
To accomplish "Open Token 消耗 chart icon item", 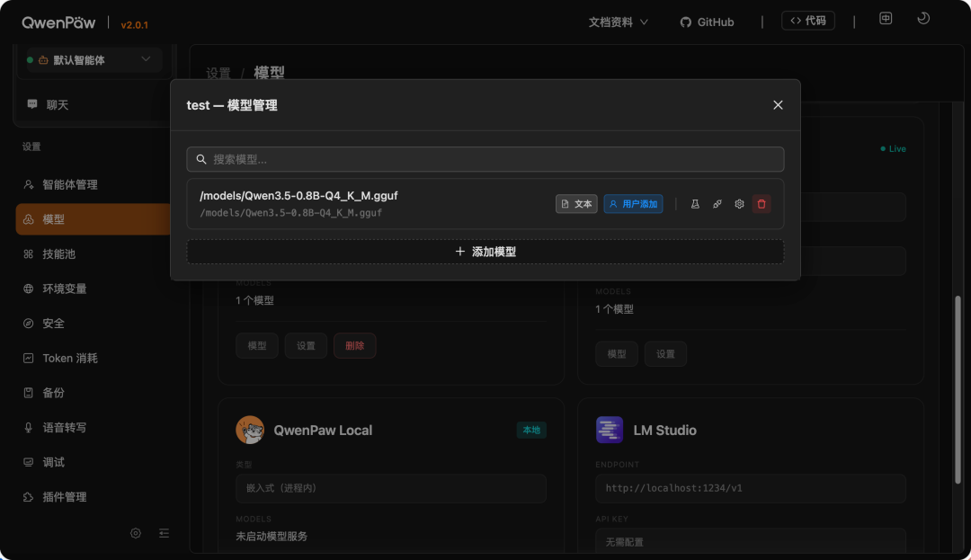I will [x=93, y=358].
